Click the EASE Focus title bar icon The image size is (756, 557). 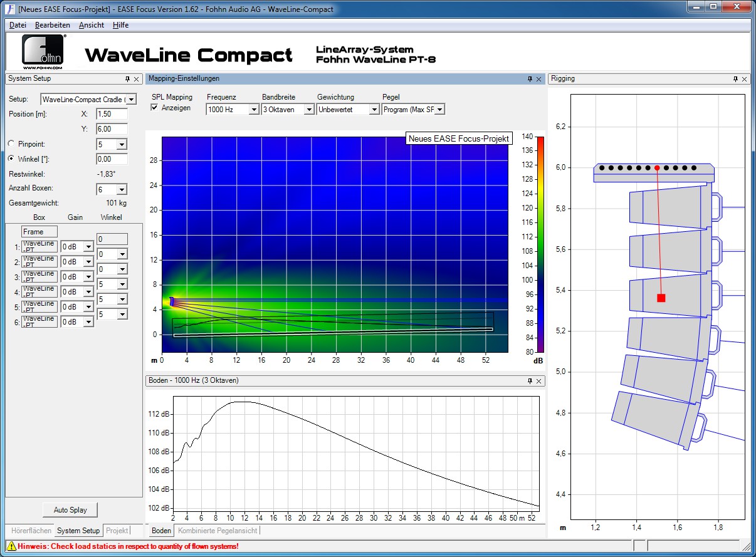coord(10,9)
